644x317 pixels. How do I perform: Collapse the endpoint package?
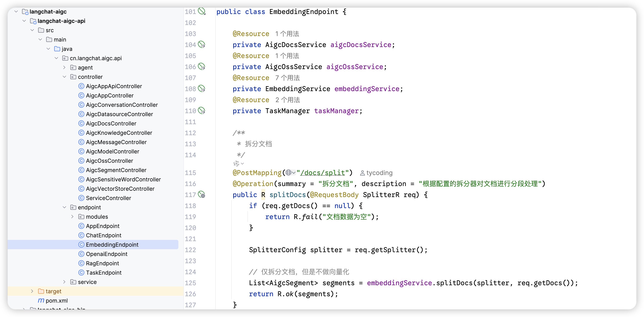tap(64, 207)
